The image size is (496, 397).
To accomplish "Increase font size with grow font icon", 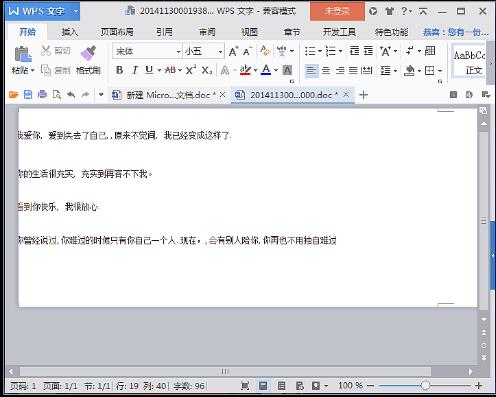I will point(233,51).
